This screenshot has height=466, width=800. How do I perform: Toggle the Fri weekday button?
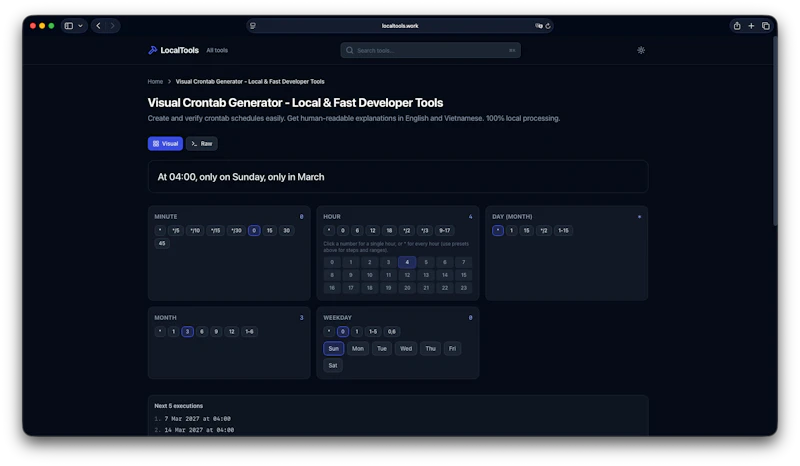point(452,349)
